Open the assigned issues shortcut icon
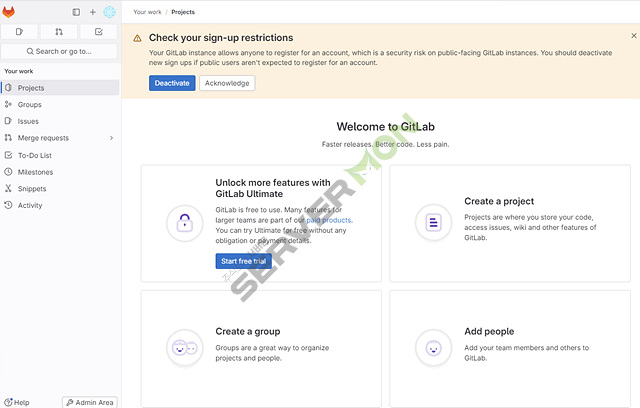This screenshot has height=408, width=640. (x=19, y=32)
